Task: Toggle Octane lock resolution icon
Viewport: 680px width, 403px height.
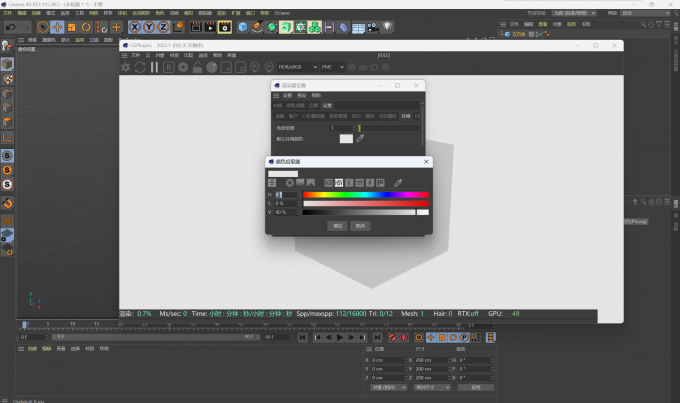Action: tap(197, 67)
